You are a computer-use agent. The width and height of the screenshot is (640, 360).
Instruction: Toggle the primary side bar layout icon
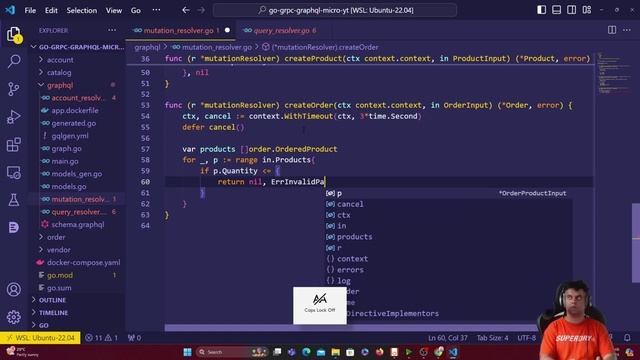click(x=541, y=10)
